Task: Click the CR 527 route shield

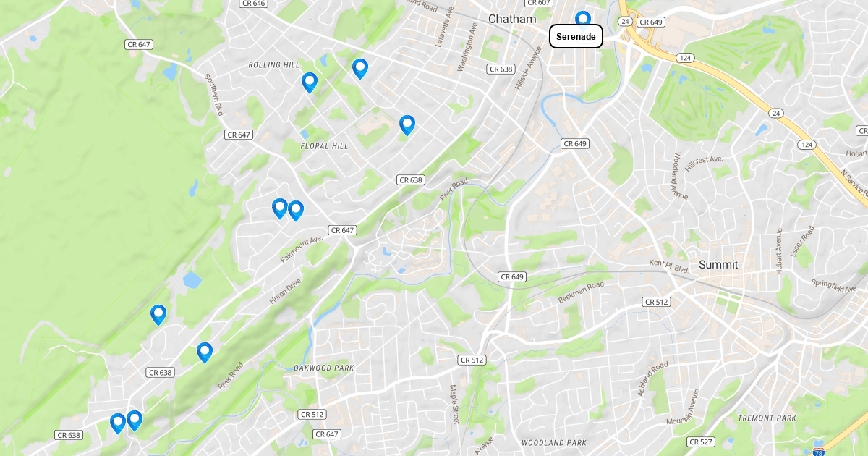Action: [x=701, y=442]
